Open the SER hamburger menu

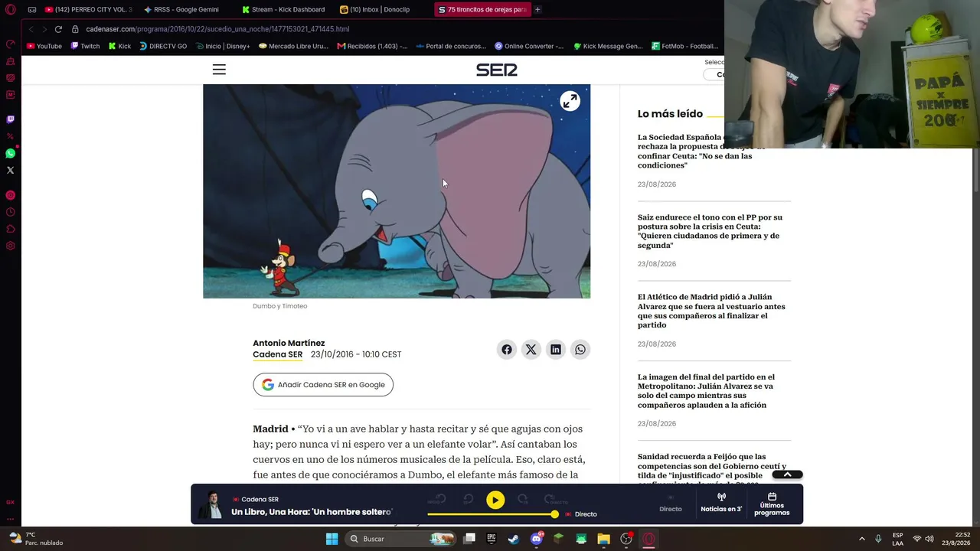219,70
